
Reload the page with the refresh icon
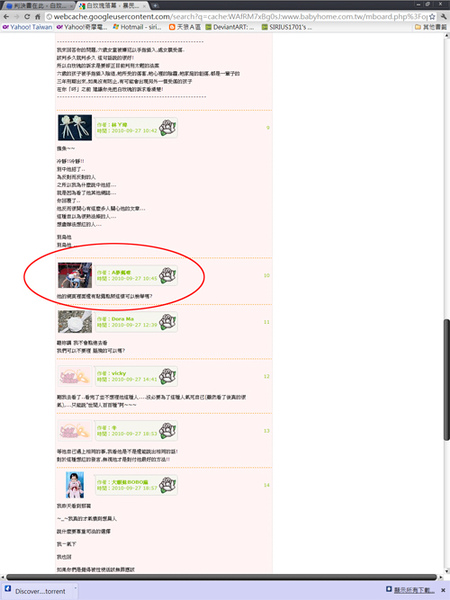[x=27, y=17]
